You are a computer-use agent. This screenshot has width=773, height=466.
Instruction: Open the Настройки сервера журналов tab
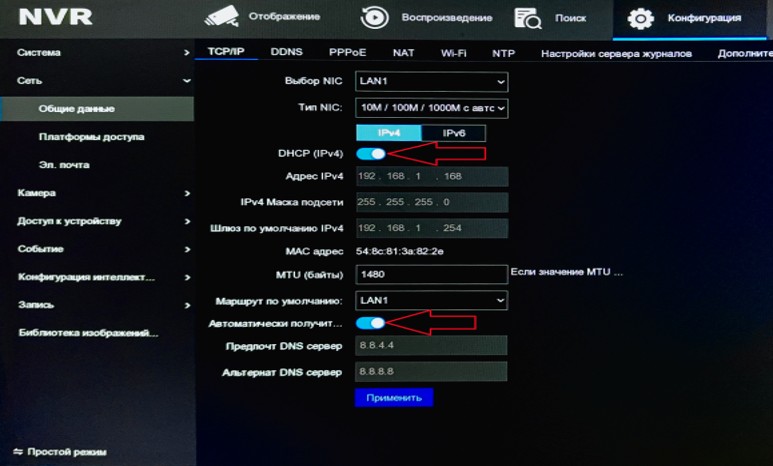[616, 54]
